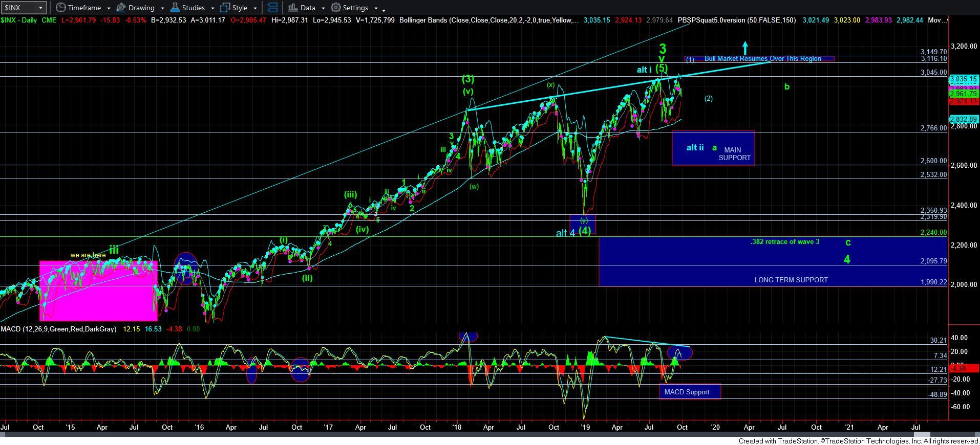The image size is (980, 445).
Task: Expand the Studies dropdown arrow
Action: (212, 8)
